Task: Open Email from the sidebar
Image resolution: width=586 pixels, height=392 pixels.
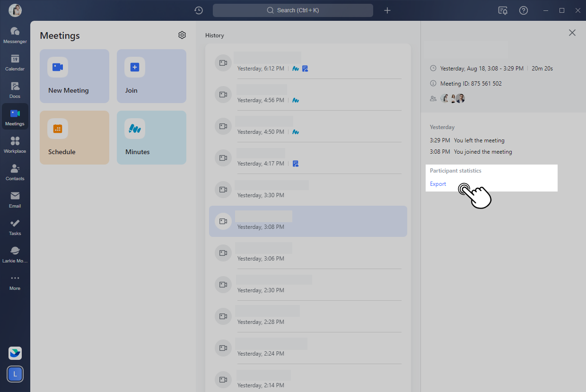Action: pos(15,200)
